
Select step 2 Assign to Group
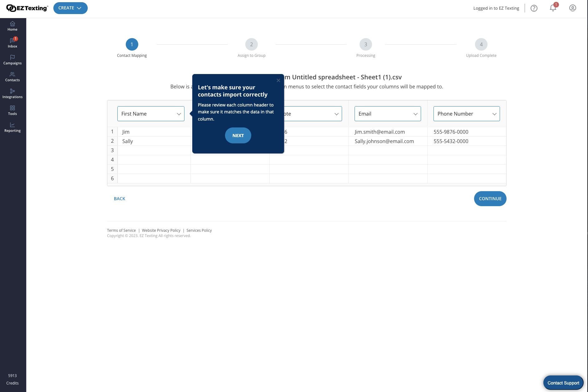252,48
